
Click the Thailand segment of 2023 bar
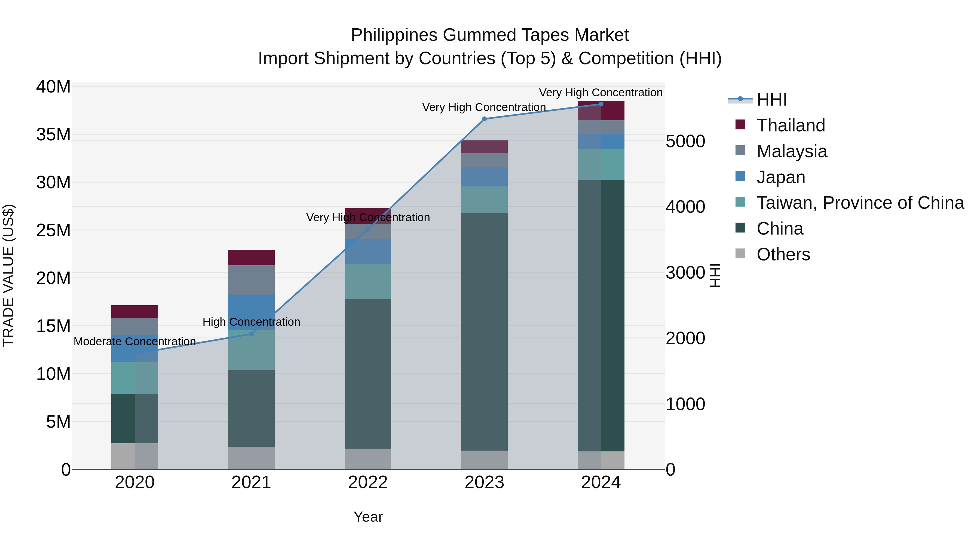[x=484, y=147]
